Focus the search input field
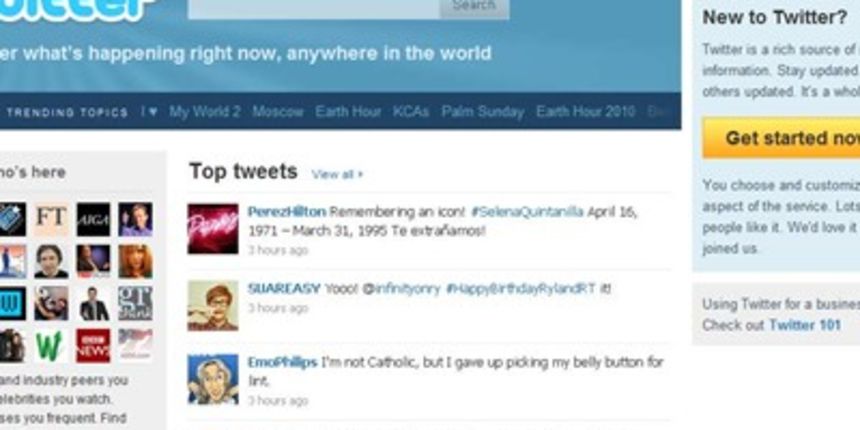This screenshot has width=860, height=430. (x=314, y=8)
